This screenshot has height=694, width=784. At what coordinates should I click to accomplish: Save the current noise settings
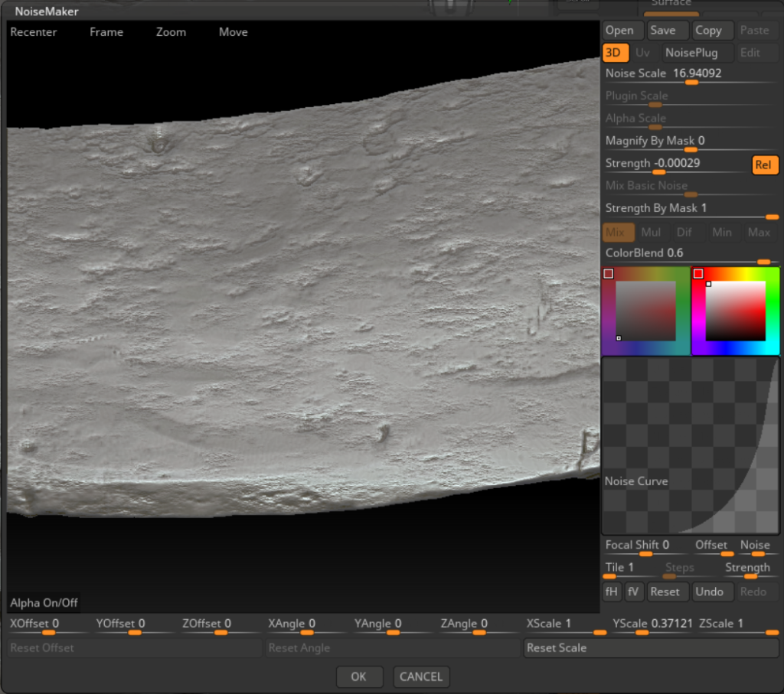(662, 31)
